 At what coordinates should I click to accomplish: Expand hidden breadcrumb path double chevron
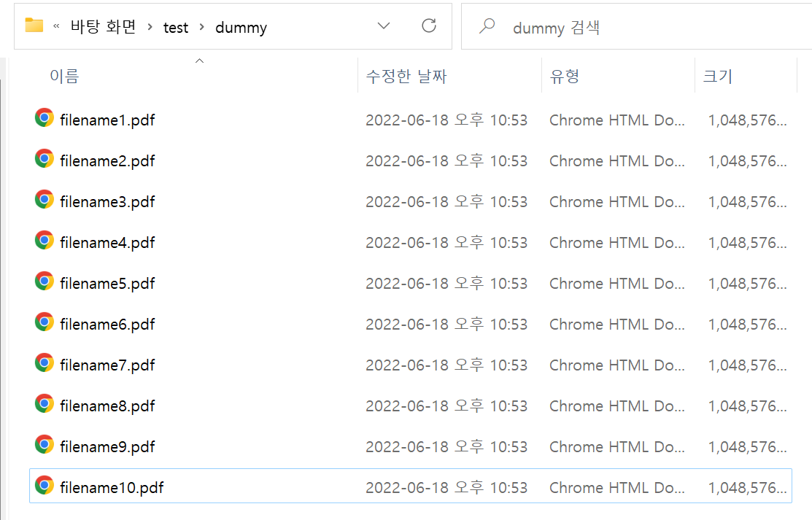point(57,28)
